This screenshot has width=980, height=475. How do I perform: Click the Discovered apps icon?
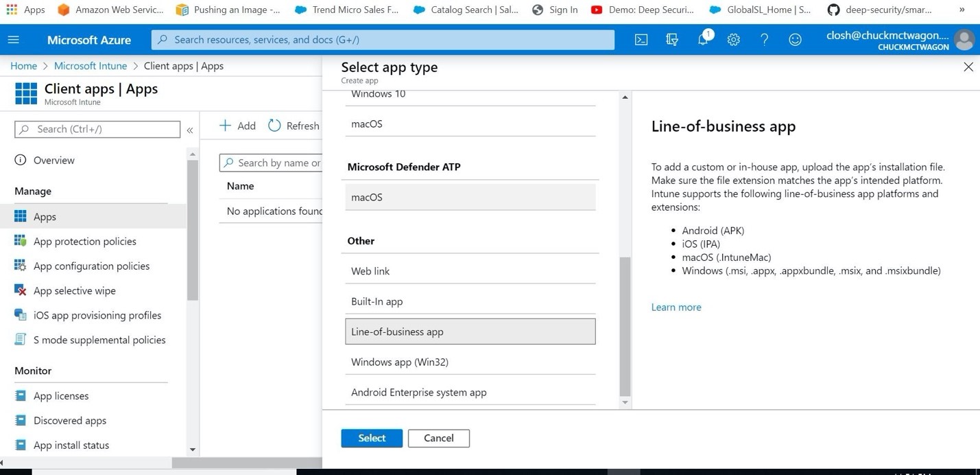(x=21, y=420)
